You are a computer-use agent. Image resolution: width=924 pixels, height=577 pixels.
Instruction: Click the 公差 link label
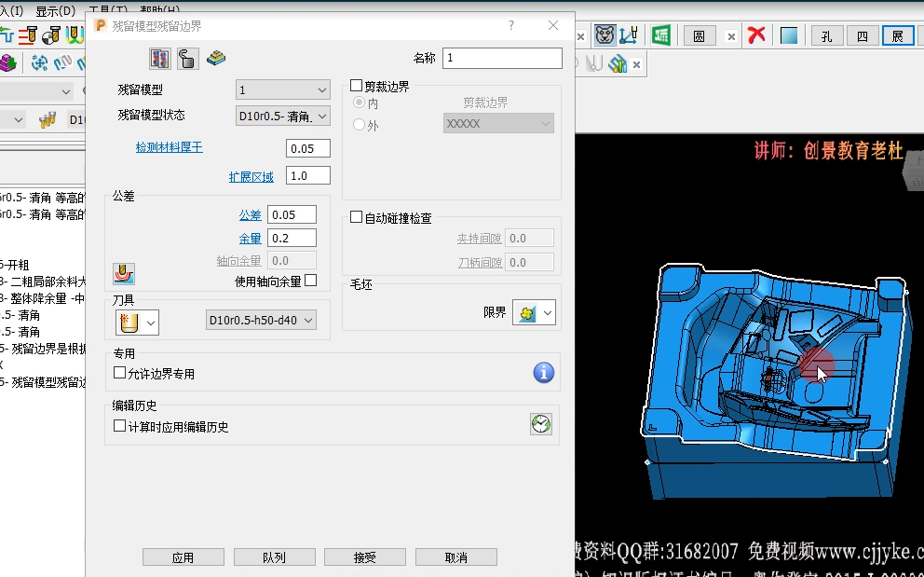(x=250, y=215)
